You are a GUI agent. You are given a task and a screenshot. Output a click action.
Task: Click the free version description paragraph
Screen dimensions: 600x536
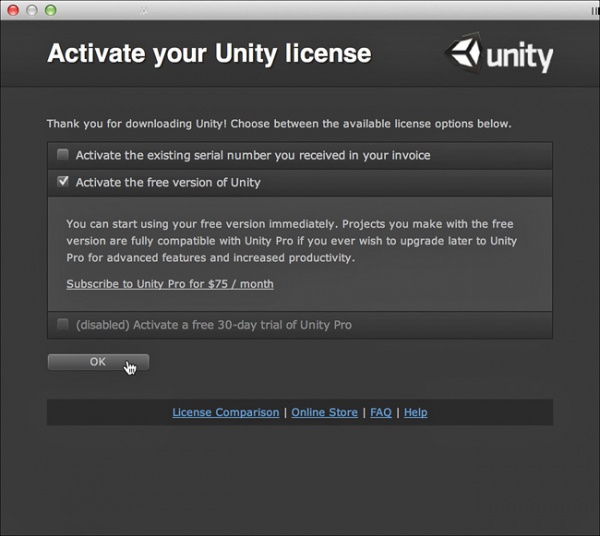coord(291,241)
